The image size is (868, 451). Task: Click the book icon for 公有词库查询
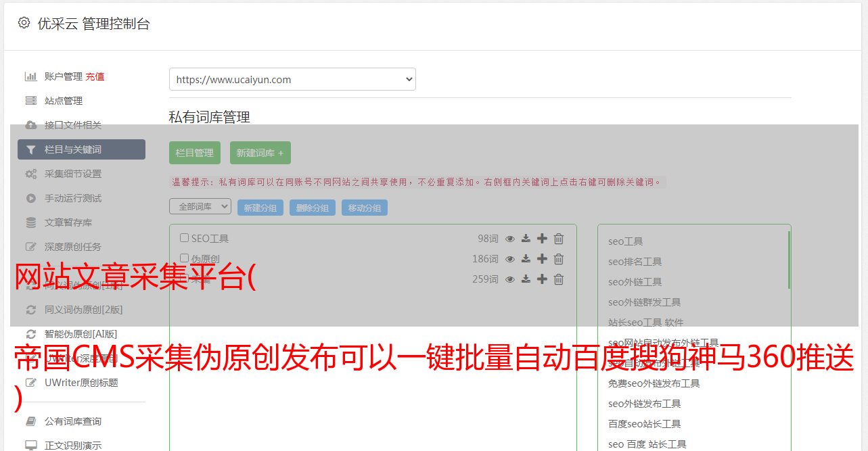30,421
